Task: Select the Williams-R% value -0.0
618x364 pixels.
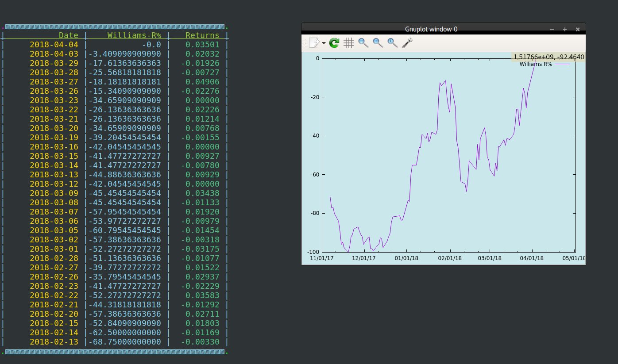Action: point(151,45)
